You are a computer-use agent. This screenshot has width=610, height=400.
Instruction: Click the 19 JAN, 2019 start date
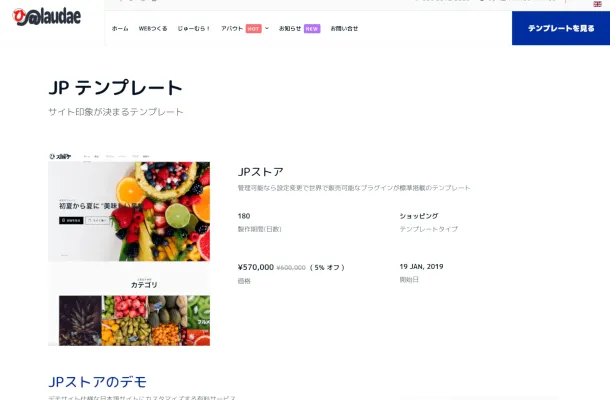pos(421,267)
